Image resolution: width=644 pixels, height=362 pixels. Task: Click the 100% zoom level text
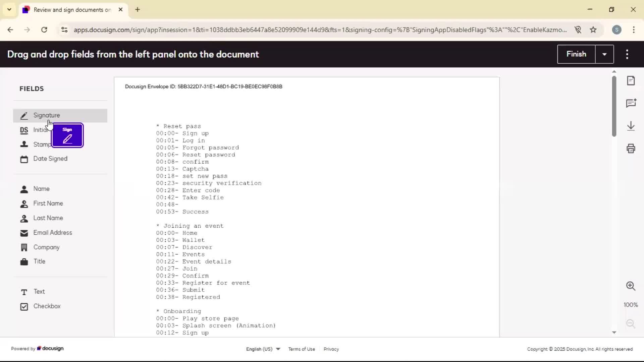pos(631,305)
